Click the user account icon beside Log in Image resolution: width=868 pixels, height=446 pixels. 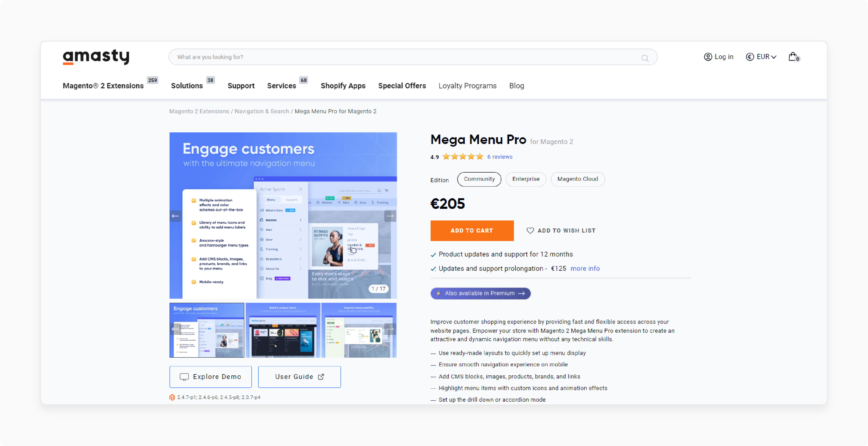coord(708,57)
